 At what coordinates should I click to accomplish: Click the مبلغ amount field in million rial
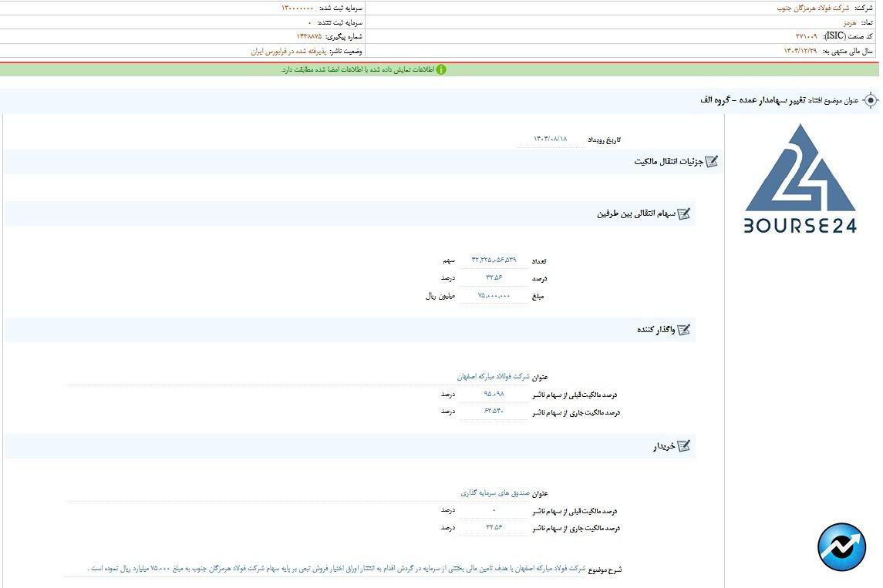494,295
